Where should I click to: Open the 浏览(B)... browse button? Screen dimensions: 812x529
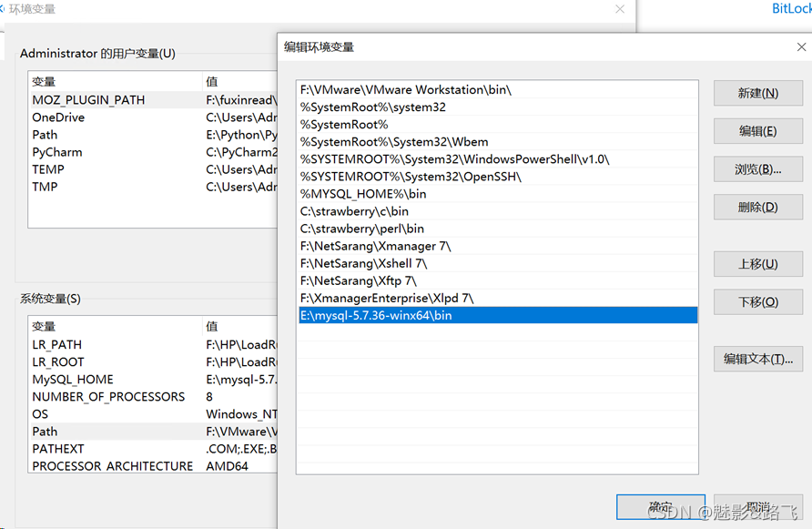pyautogui.click(x=757, y=169)
